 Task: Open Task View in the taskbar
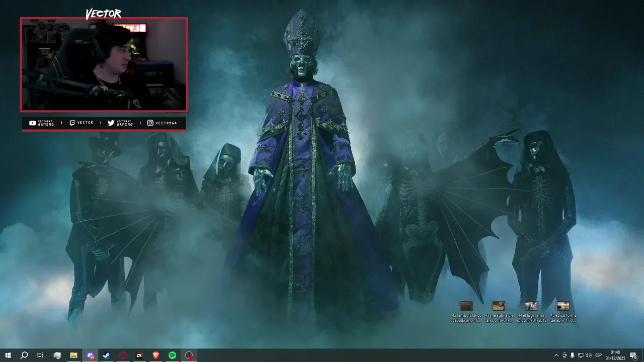click(x=40, y=355)
